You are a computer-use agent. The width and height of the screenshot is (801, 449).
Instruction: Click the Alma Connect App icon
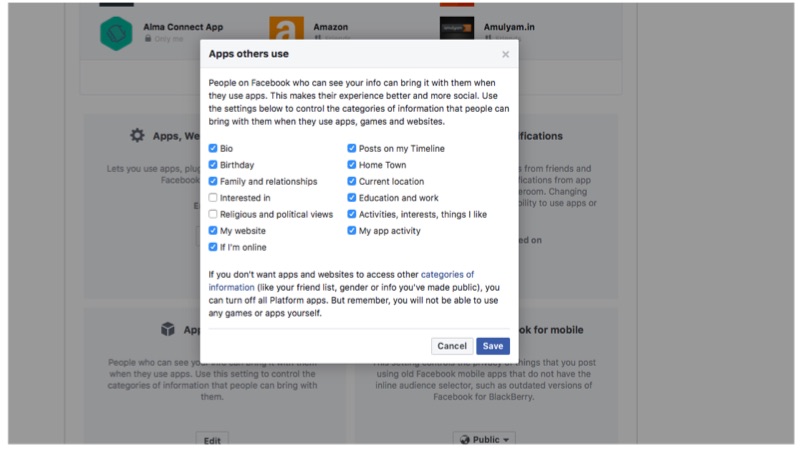pyautogui.click(x=116, y=33)
